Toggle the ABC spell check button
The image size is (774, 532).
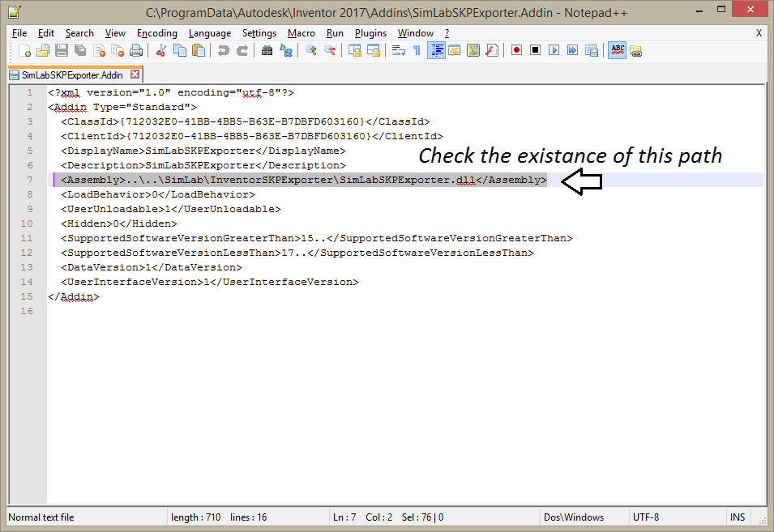coord(617,50)
